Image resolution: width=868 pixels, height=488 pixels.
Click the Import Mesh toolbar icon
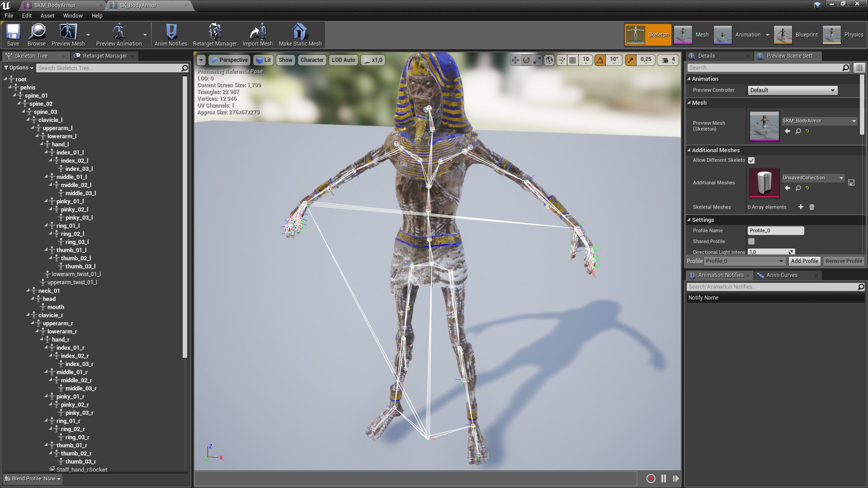pyautogui.click(x=258, y=35)
